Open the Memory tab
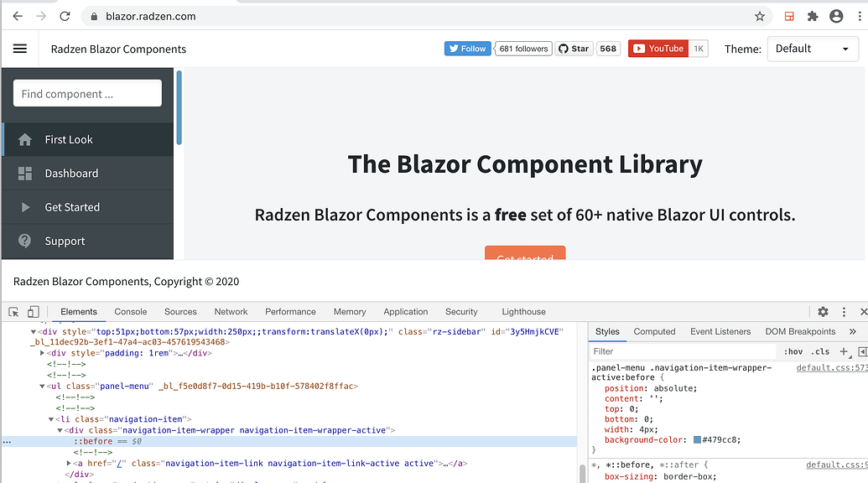This screenshot has width=868, height=483. [x=350, y=311]
